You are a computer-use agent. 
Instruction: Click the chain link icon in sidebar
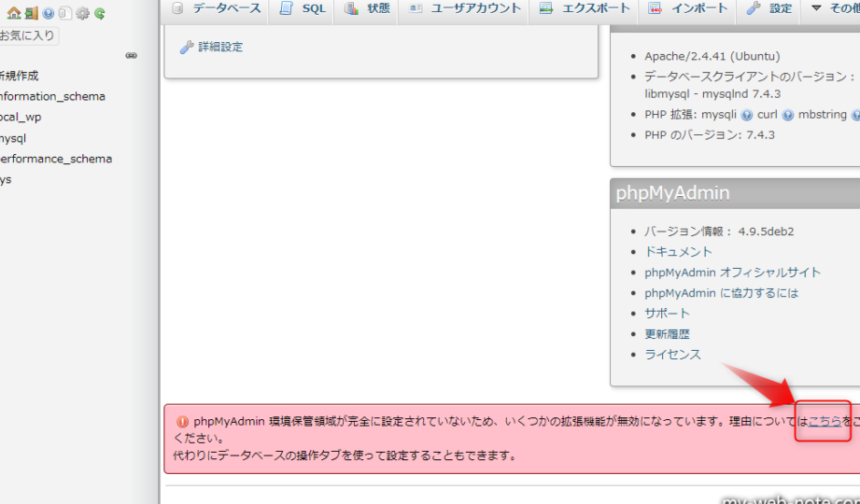point(132,55)
